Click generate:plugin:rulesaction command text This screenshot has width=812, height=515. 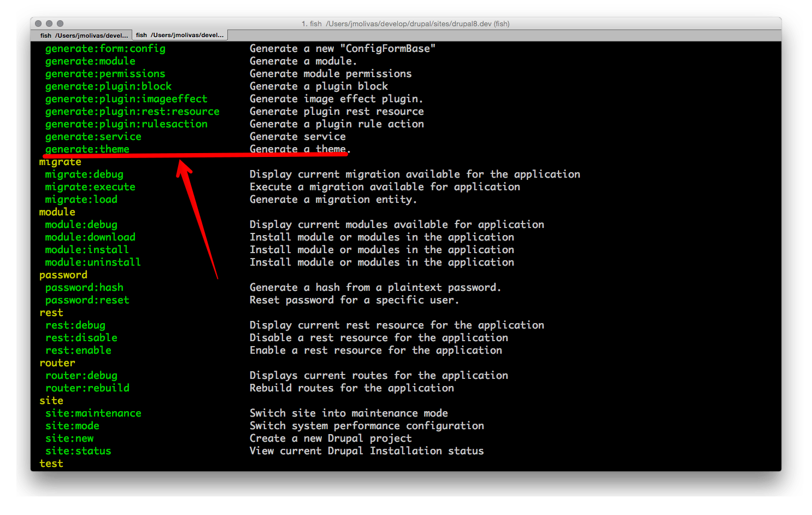click(126, 124)
